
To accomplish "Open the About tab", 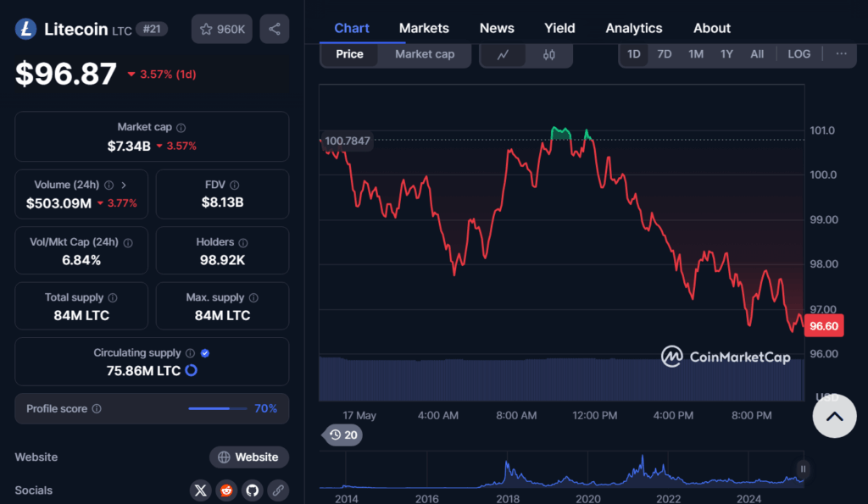I will [x=712, y=28].
